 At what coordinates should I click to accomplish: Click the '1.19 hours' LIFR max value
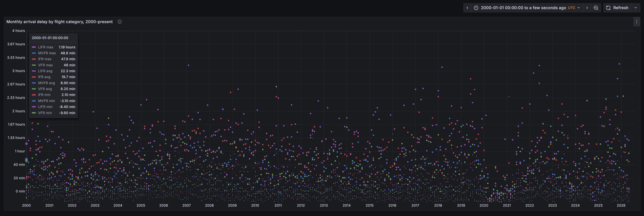(67, 47)
